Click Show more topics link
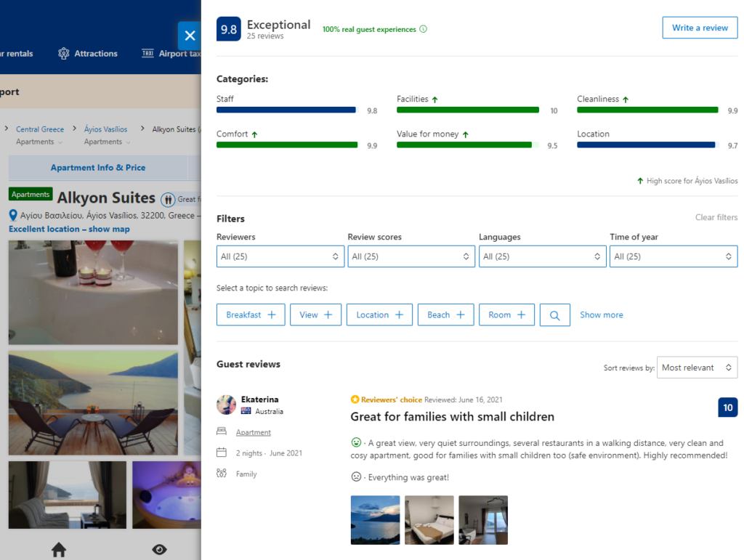Viewport: 744px width, 560px height. coord(601,315)
